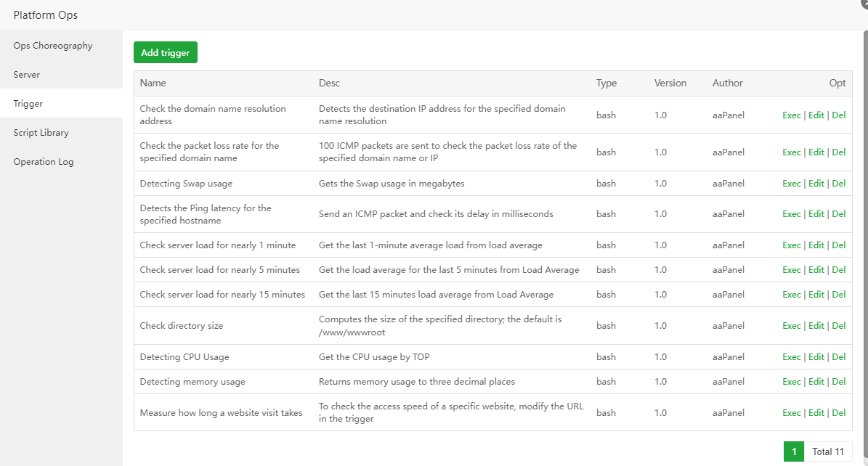Edit the packet loss rate trigger

tap(816, 152)
